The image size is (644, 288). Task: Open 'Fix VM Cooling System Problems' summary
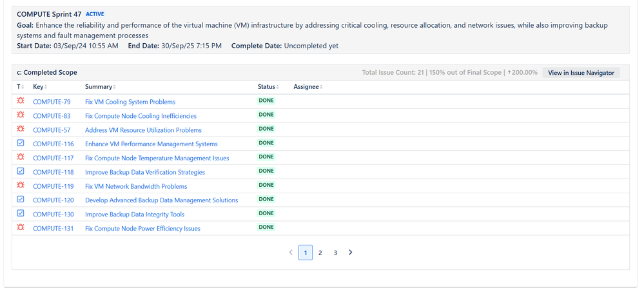point(130,102)
